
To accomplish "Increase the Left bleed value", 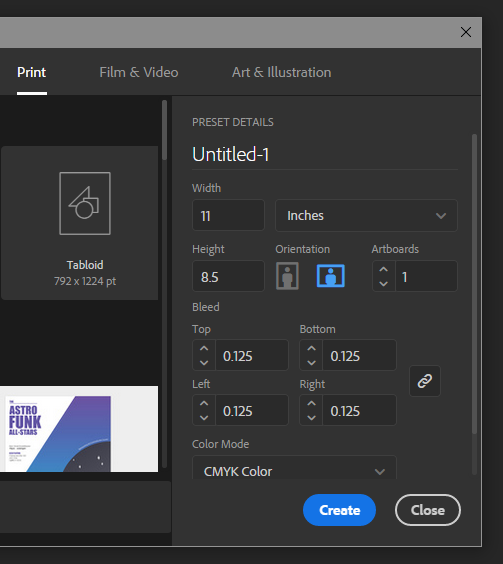I will click(204, 403).
